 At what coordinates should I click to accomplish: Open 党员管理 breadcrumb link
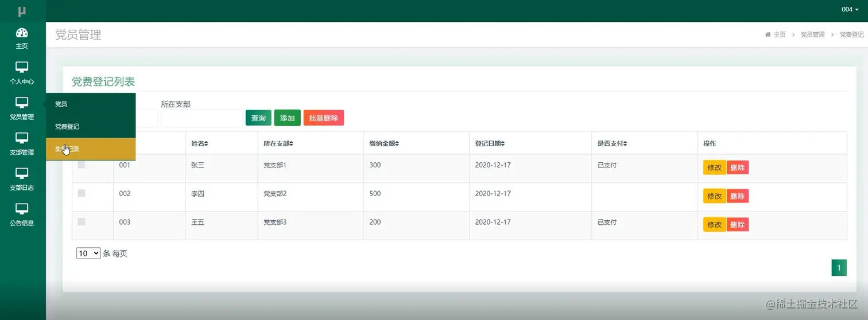812,35
